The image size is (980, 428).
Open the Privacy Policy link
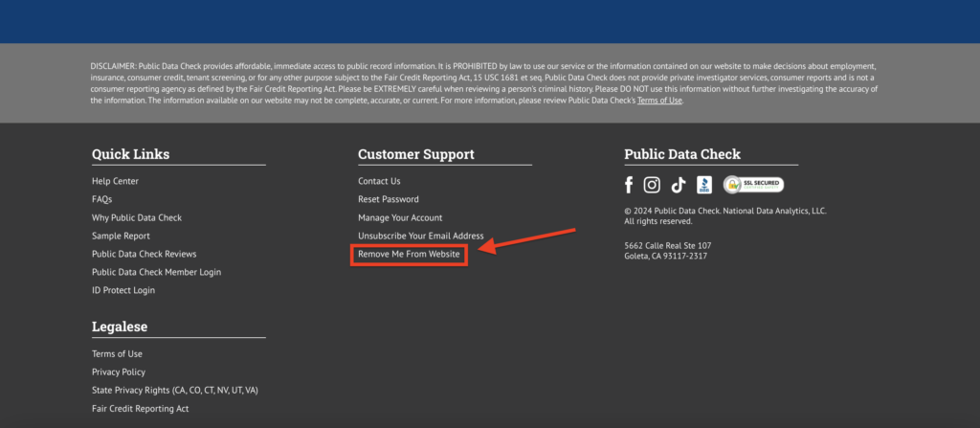point(119,372)
